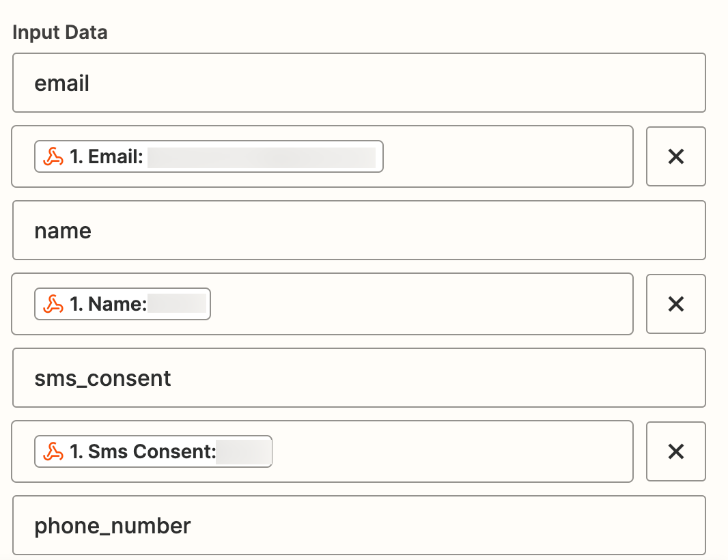Edit the 'name' key field
Image resolution: width=728 pixels, height=560 pixels.
coord(359,231)
